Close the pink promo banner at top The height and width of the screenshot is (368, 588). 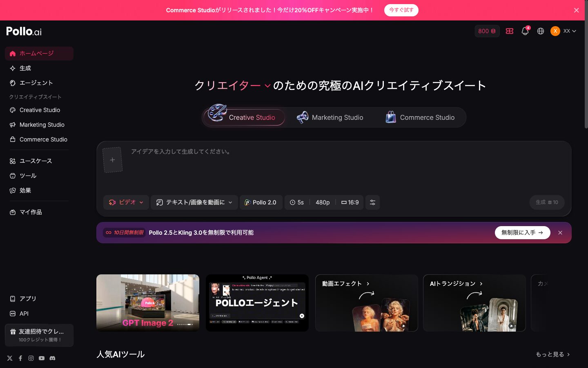pos(576,10)
